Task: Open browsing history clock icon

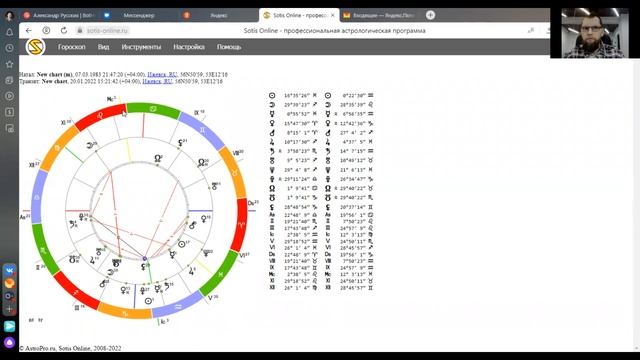Action: (x=9, y=48)
